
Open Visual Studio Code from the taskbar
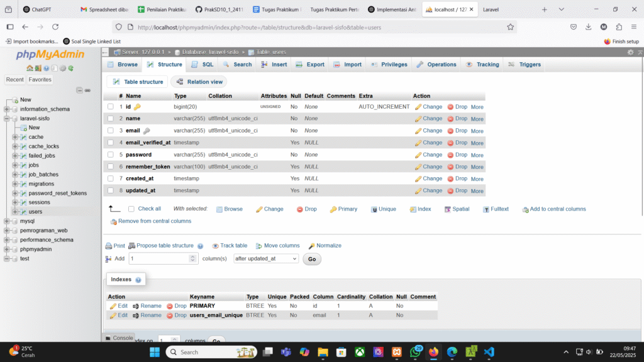pyautogui.click(x=490, y=352)
